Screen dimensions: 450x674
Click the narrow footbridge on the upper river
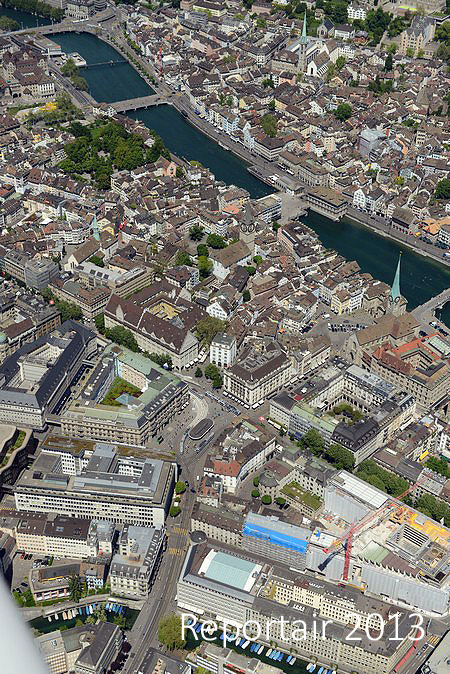tap(104, 64)
